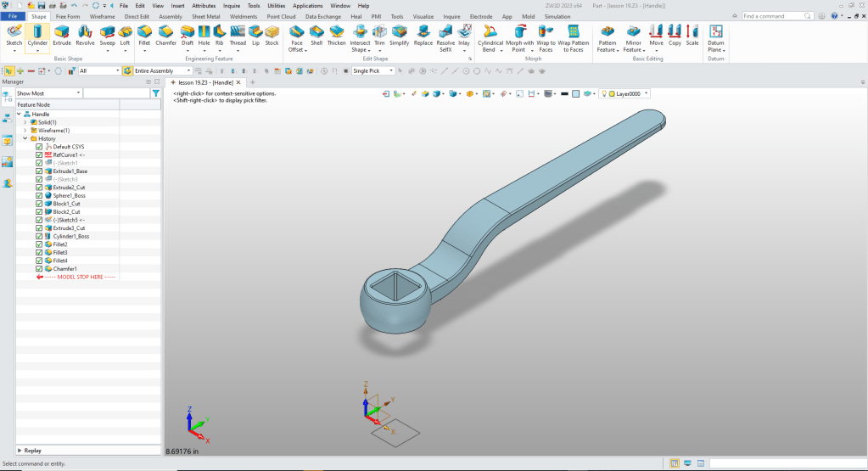Uncheck the Fillet2 feature checkbox
This screenshot has height=471, width=868.
[39, 244]
